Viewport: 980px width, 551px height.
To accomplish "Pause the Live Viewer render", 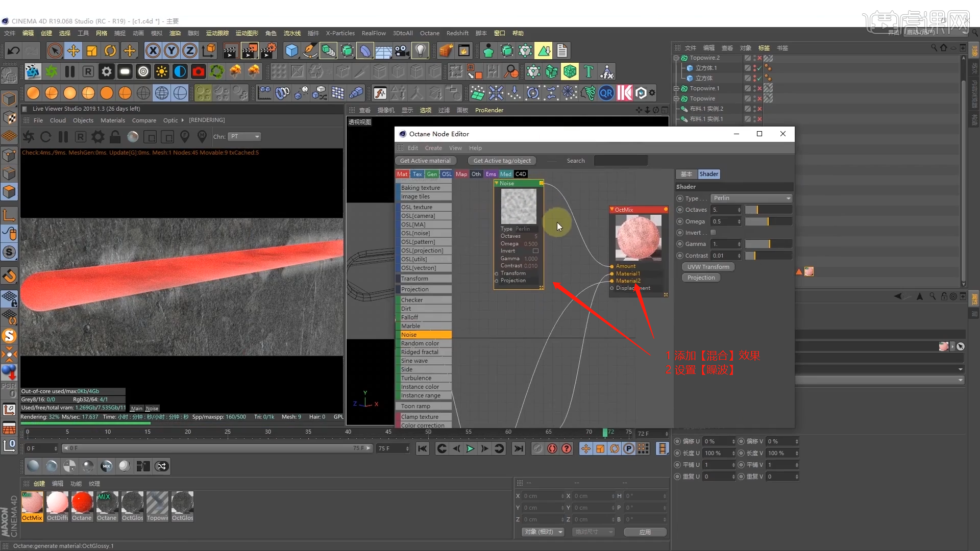I will (63, 137).
